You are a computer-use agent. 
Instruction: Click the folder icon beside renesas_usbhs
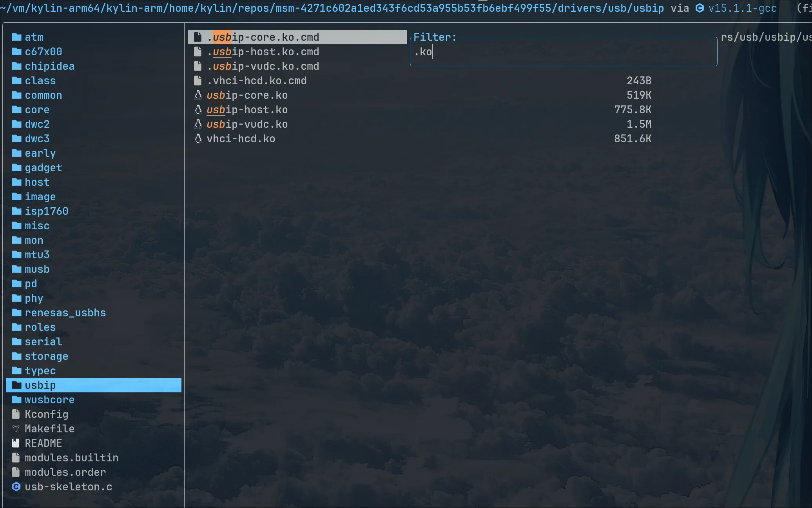point(16,313)
